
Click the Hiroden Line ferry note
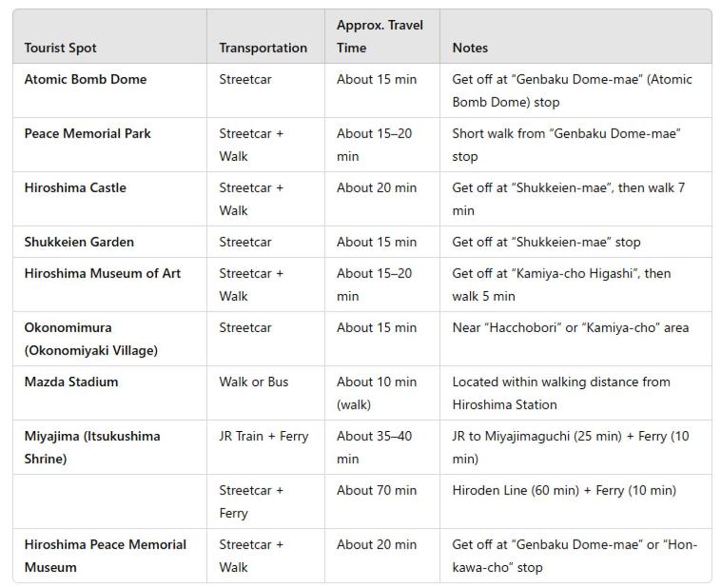point(564,490)
